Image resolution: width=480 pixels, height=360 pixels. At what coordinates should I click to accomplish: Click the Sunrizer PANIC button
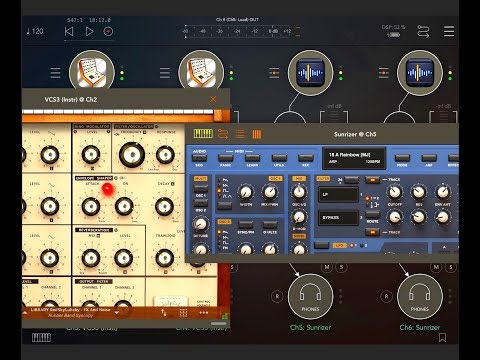[x=226, y=158]
